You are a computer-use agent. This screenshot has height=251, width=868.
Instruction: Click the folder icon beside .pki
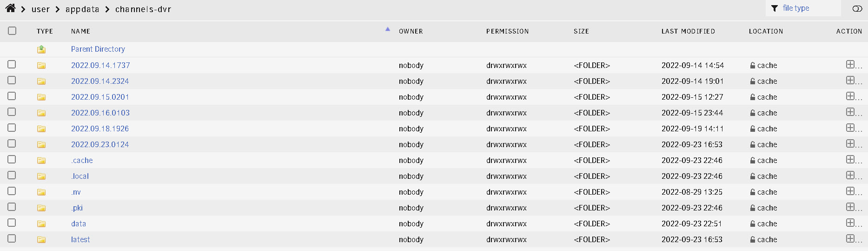(x=41, y=208)
